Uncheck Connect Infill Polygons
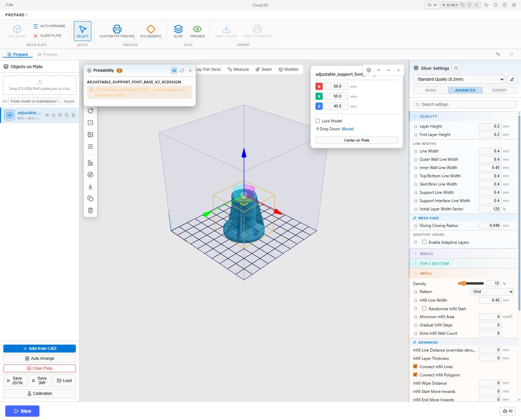 coord(415,375)
